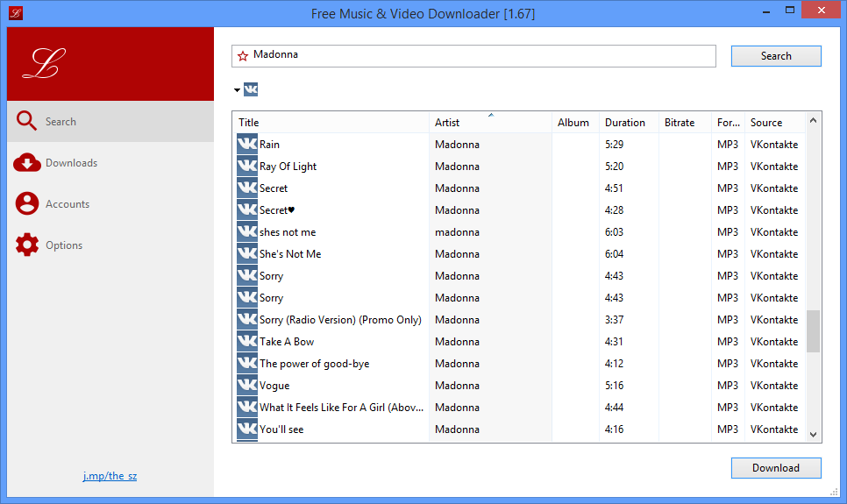This screenshot has height=504, width=847.
Task: Click VK icon of You'll see row
Action: coord(247,429)
